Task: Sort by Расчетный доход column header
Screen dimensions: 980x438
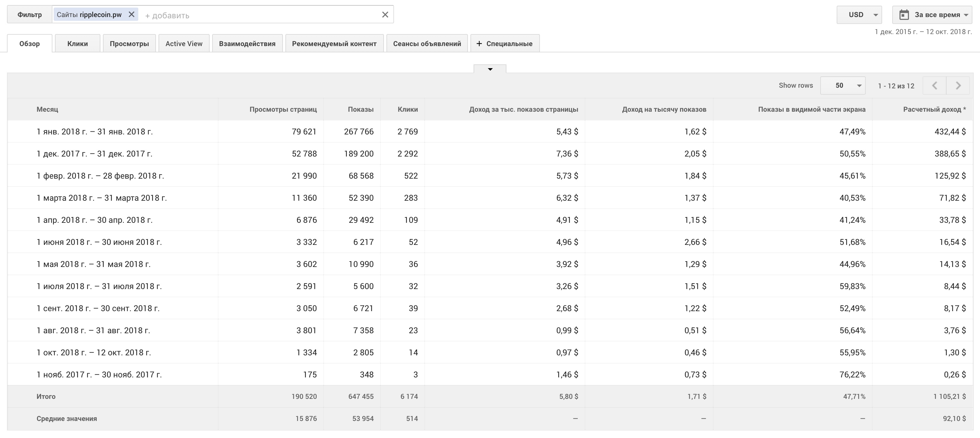Action: point(934,109)
